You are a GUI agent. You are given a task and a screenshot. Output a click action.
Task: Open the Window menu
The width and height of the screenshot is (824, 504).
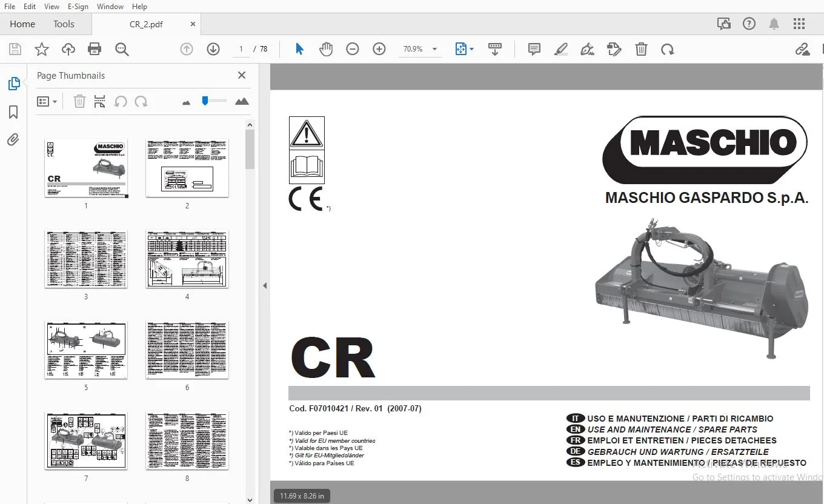pyautogui.click(x=110, y=6)
